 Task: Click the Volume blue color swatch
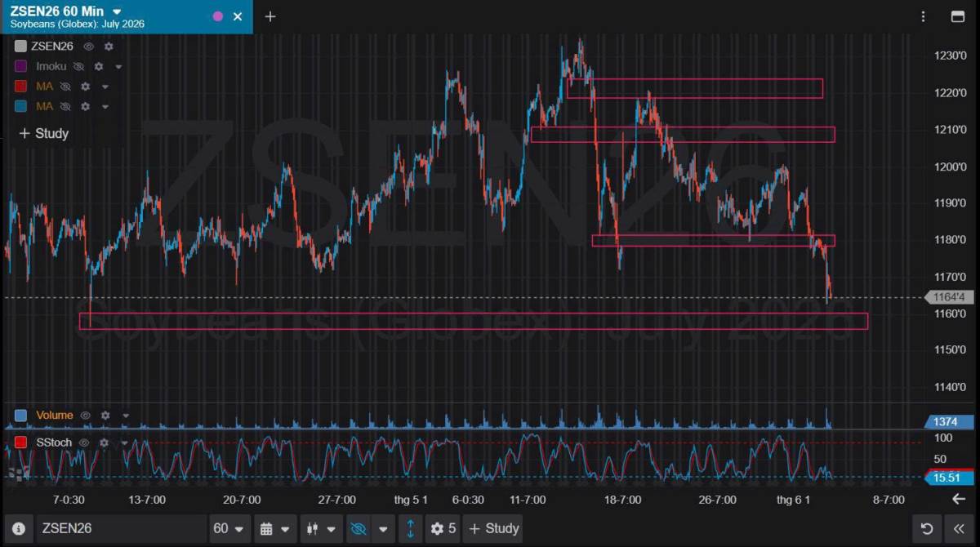[x=21, y=416]
